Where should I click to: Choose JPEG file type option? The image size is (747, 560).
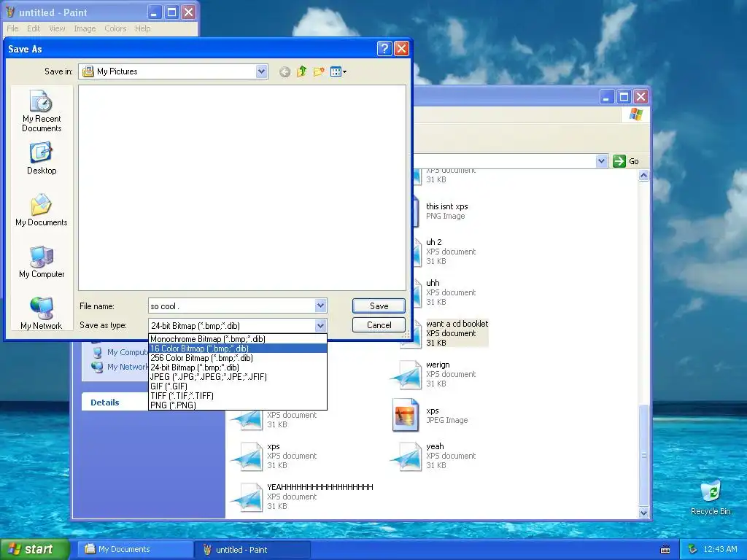(x=238, y=377)
